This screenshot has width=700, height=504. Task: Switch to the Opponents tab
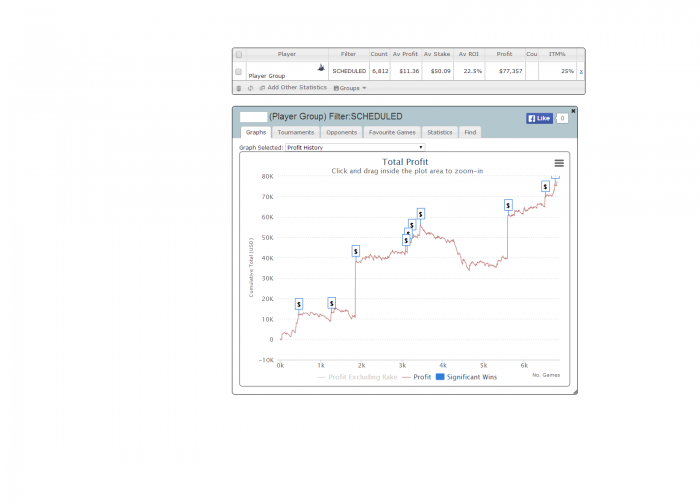point(342,132)
